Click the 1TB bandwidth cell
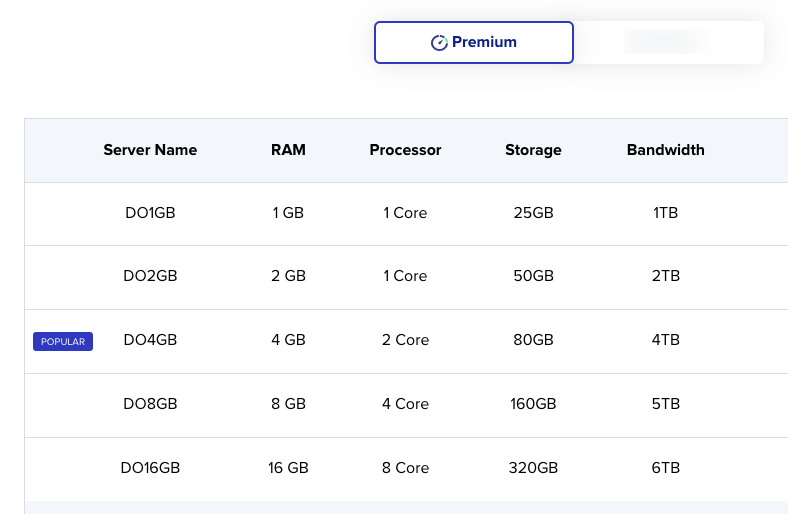788x514 pixels. click(x=666, y=213)
